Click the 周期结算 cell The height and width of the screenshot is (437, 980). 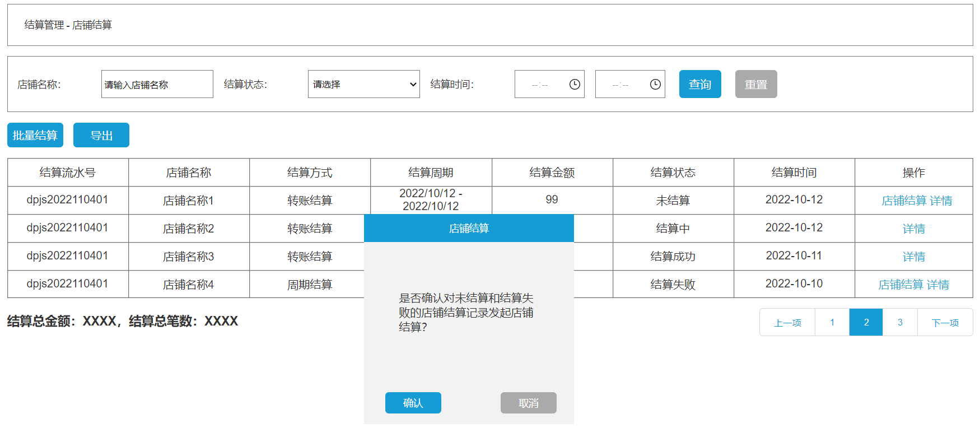coord(307,285)
